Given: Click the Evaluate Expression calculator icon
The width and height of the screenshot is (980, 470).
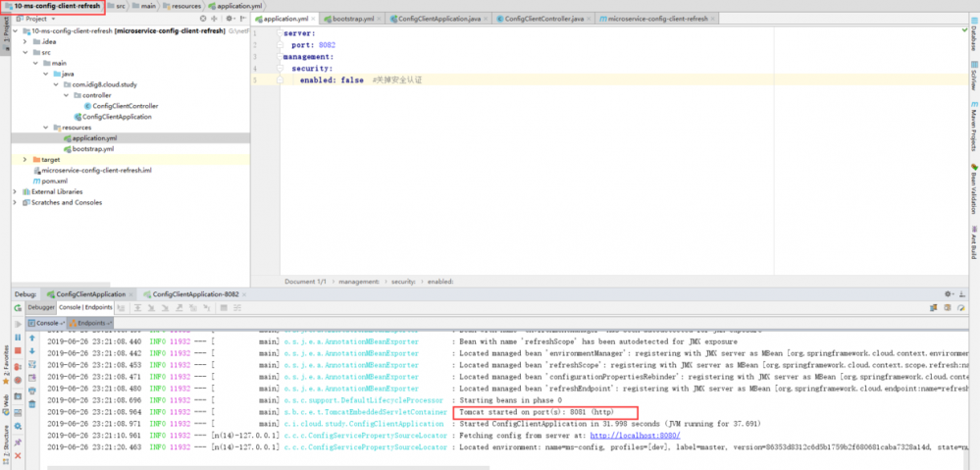Looking at the screenshot, I should [222, 308].
